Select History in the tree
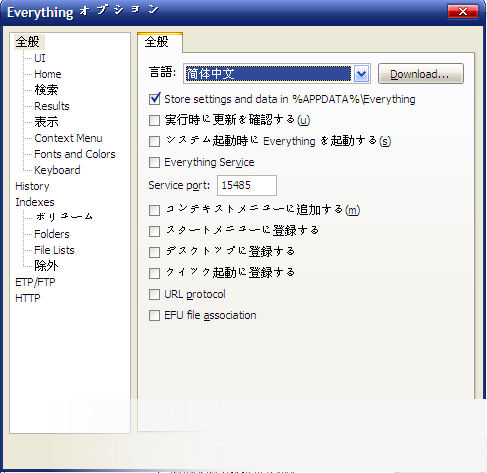 coord(32,186)
